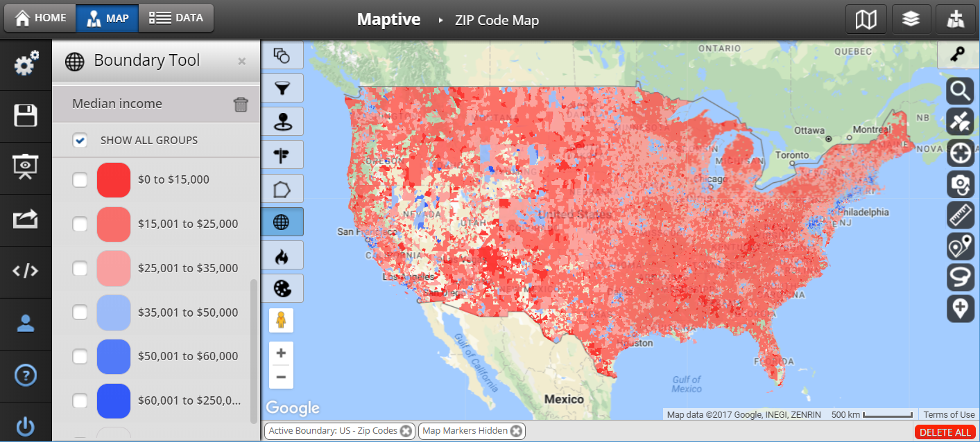Zoom out on the map
The height and width of the screenshot is (442, 980).
tap(281, 377)
